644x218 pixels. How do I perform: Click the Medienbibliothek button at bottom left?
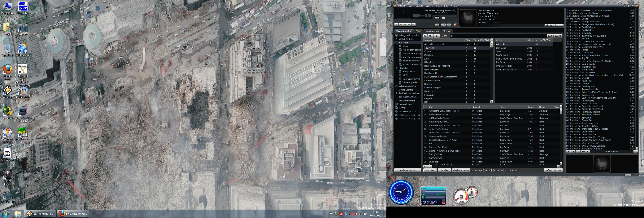407,170
